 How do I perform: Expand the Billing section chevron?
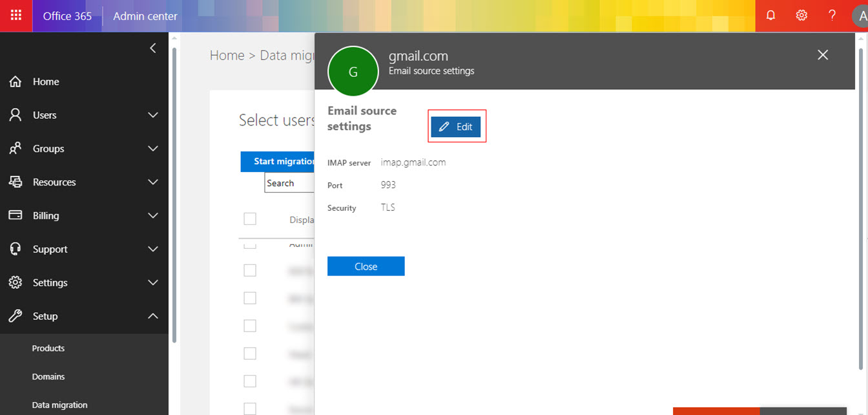pyautogui.click(x=153, y=215)
